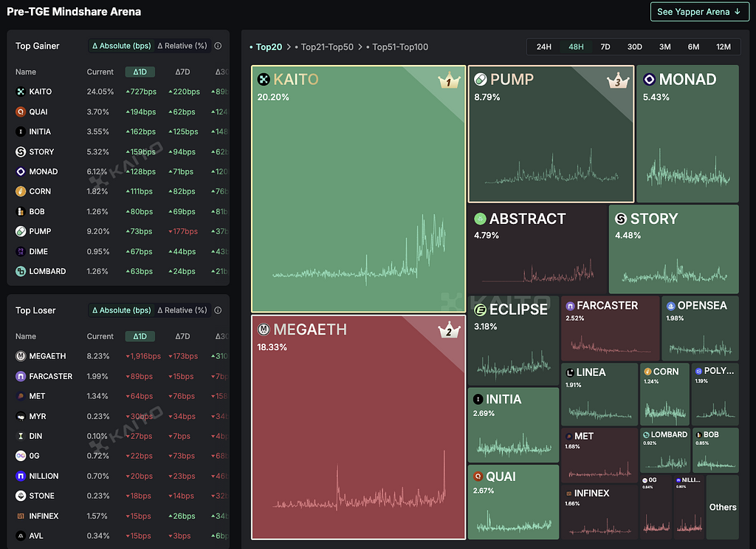Screen dimensions: 756x549
Task: Open See Yapper Arena dropdown button
Action: click(x=700, y=12)
